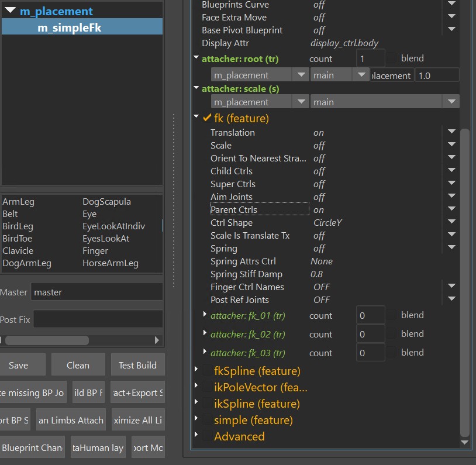The width and height of the screenshot is (476, 465).
Task: Expand the Advanced section
Action: point(196,435)
